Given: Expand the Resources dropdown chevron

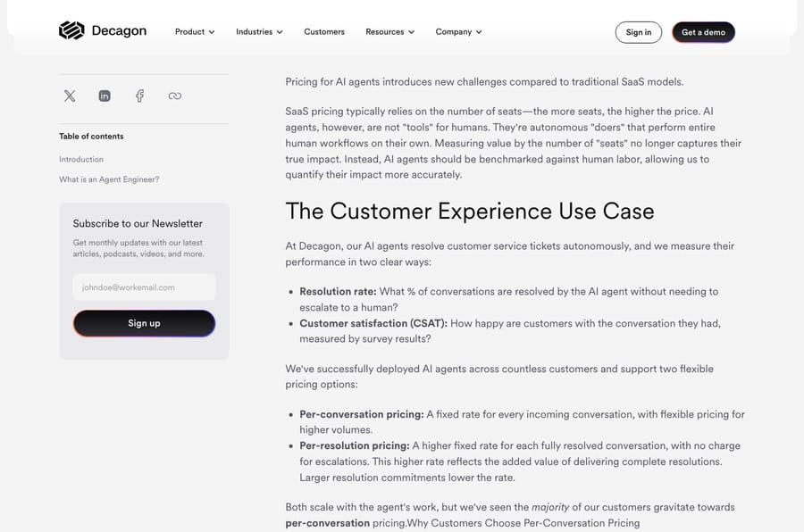Looking at the screenshot, I should [411, 32].
